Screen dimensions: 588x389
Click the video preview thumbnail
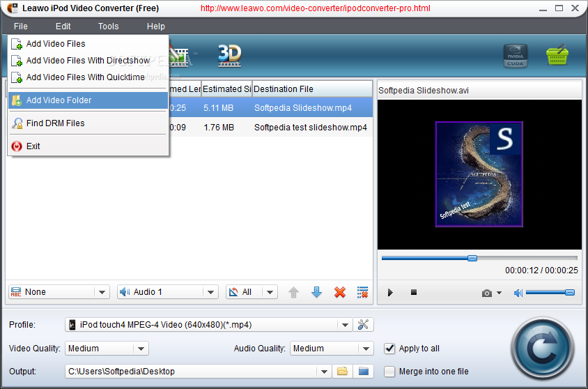tap(479, 174)
